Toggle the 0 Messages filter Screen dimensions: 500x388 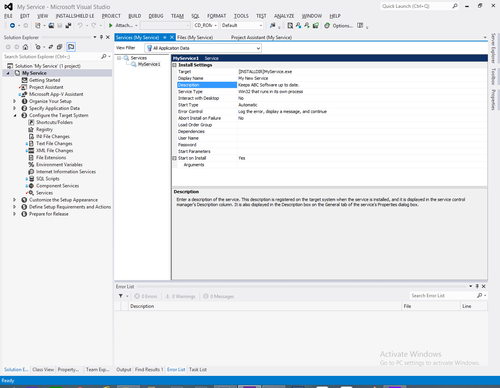[219, 296]
